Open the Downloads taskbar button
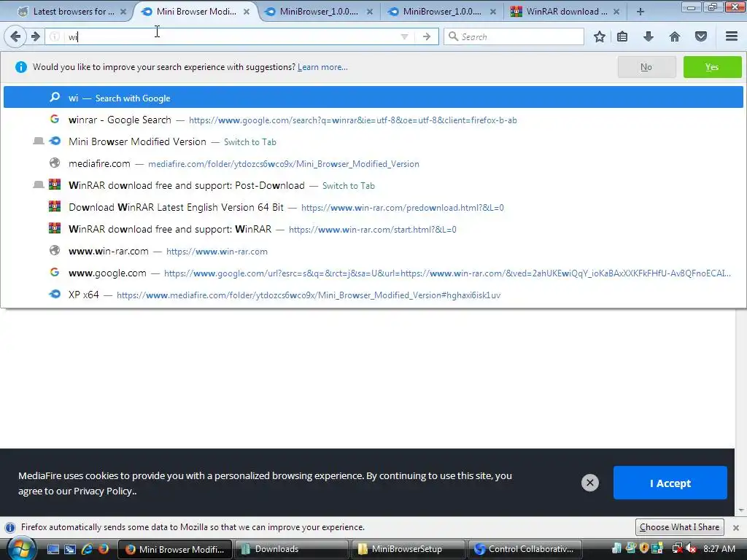Viewport: 747px width, 560px height. click(290, 549)
